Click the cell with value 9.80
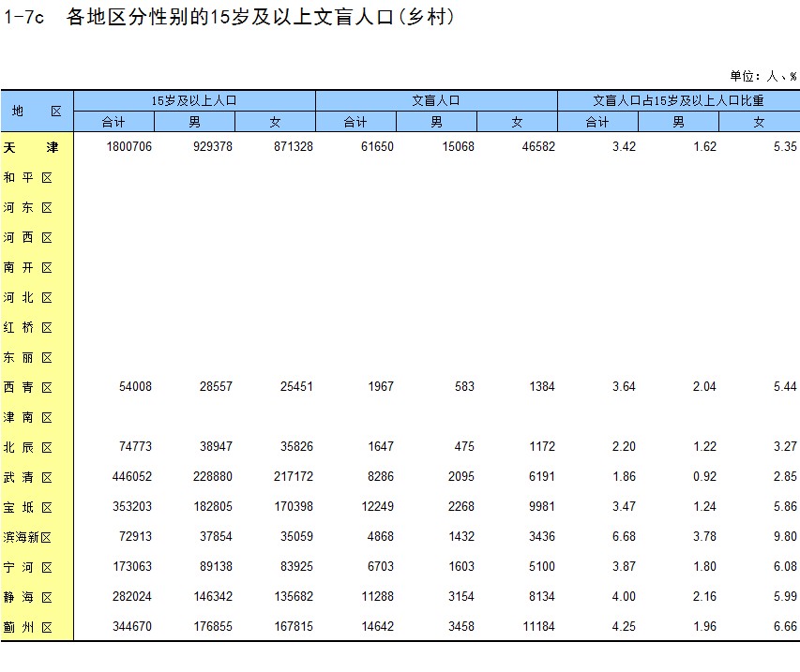 [785, 537]
